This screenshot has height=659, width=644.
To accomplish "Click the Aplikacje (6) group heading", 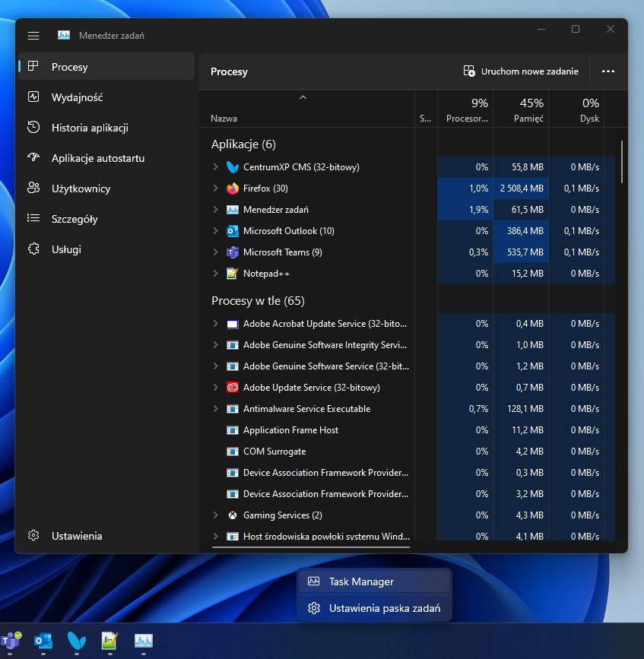I will click(x=243, y=144).
